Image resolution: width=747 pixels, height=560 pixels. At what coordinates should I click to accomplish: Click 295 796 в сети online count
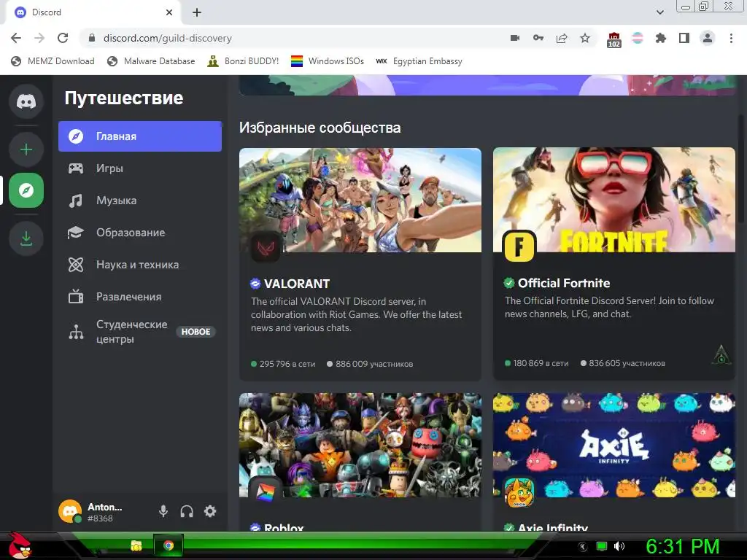(x=283, y=364)
